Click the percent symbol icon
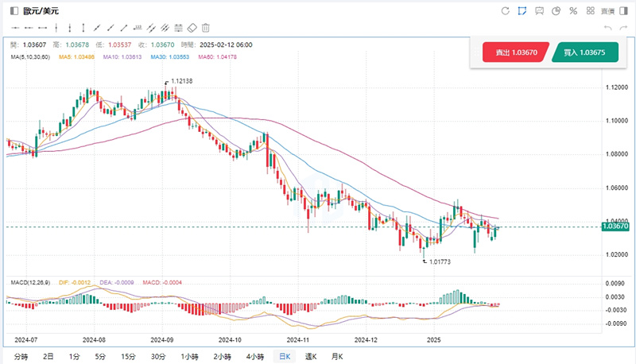The width and height of the screenshot is (636, 364). coord(572,11)
